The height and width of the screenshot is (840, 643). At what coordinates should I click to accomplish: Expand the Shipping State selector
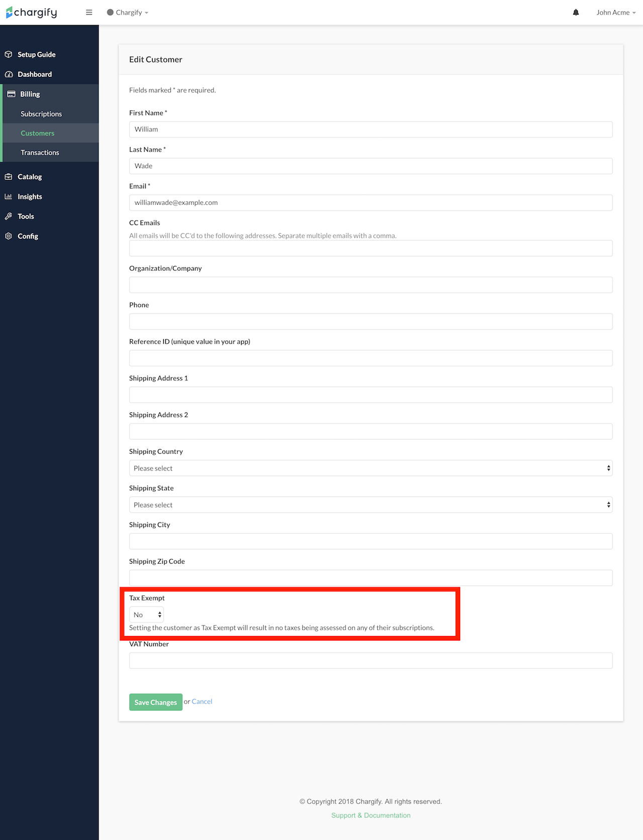[370, 505]
